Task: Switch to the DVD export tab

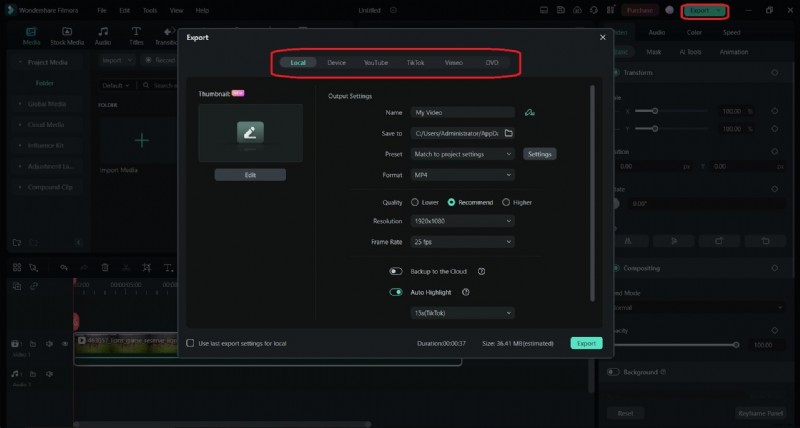Action: [x=492, y=63]
